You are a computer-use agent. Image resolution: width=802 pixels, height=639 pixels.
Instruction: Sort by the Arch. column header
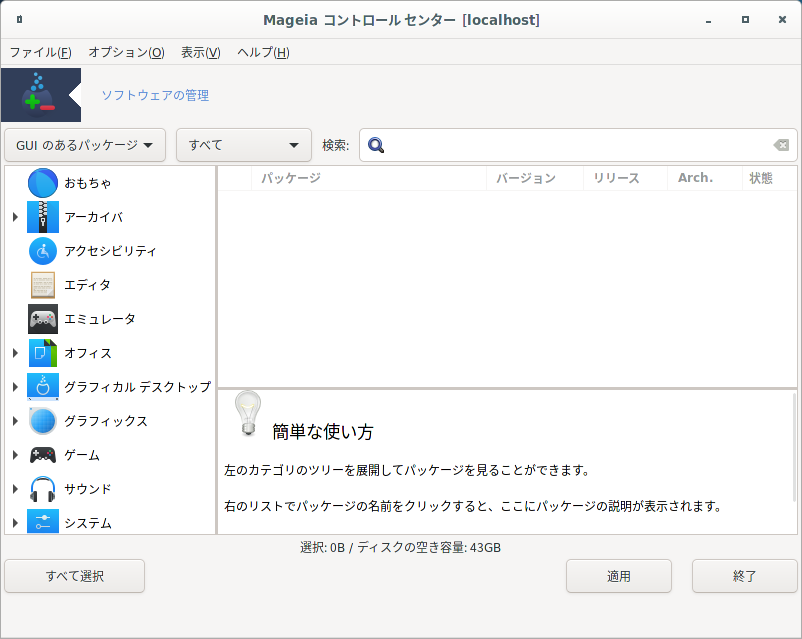click(x=704, y=178)
